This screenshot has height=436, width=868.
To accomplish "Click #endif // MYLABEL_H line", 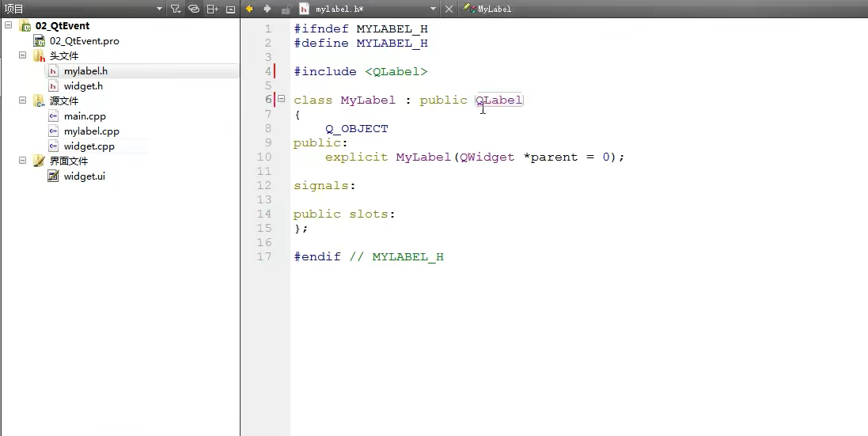I will tap(369, 256).
